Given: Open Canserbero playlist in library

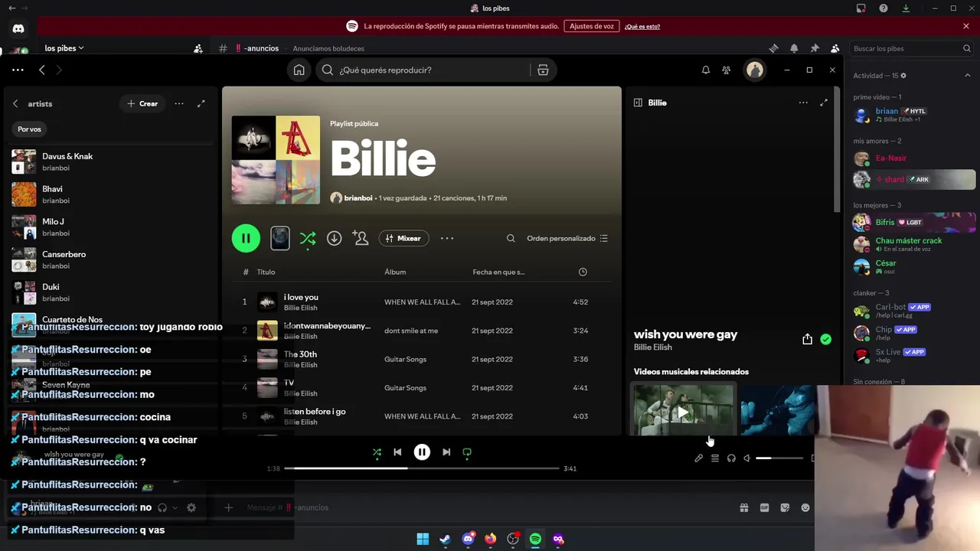Looking at the screenshot, I should tap(111, 259).
